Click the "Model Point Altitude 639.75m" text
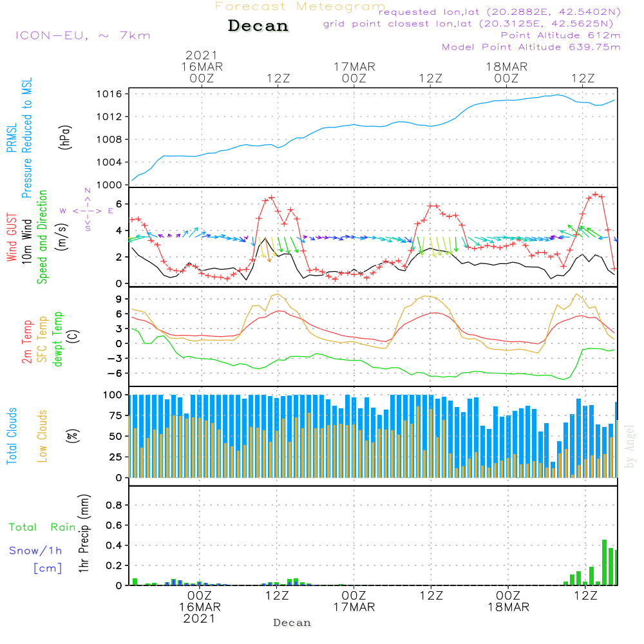644x644 pixels. click(531, 47)
